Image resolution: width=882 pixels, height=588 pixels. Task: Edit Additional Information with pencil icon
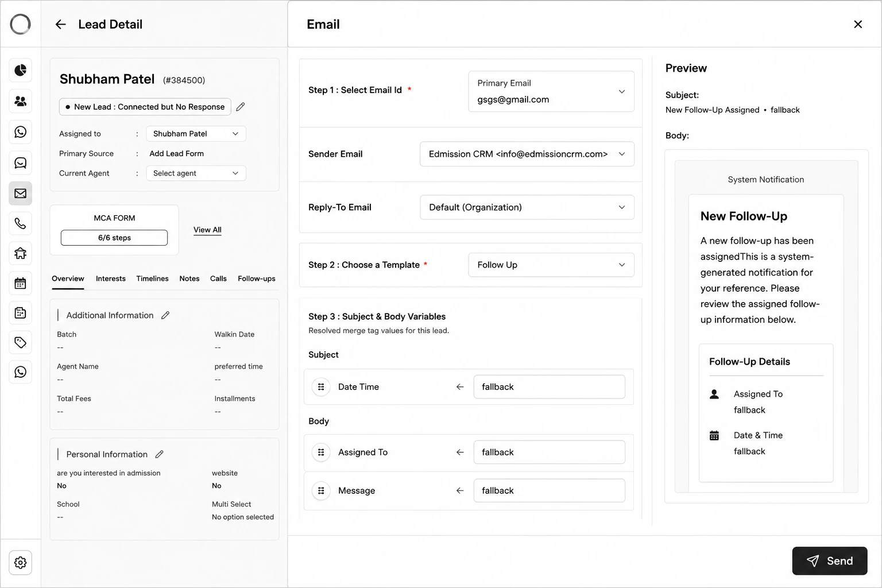(165, 315)
